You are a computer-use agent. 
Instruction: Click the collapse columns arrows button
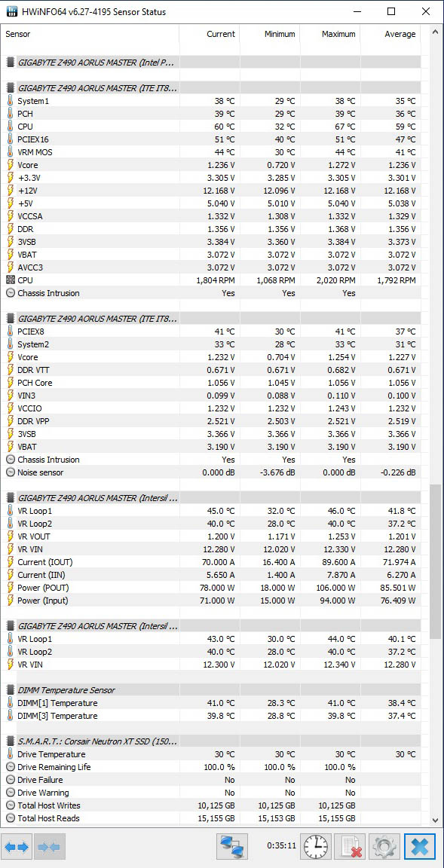(x=50, y=846)
